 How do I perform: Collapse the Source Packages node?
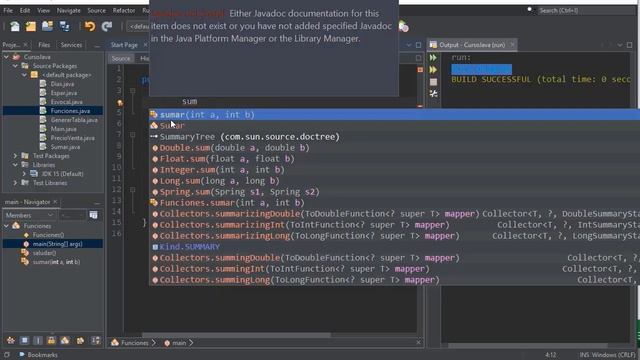pyautogui.click(x=15, y=66)
